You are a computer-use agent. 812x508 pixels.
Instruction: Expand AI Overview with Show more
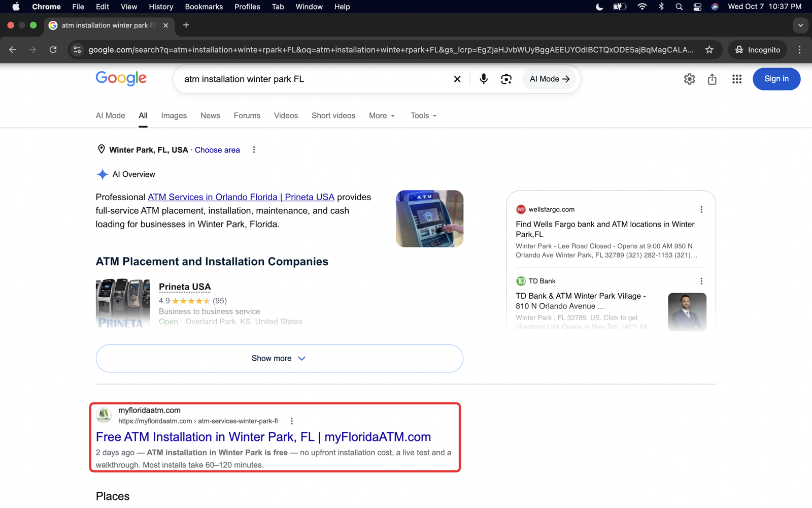pyautogui.click(x=279, y=358)
